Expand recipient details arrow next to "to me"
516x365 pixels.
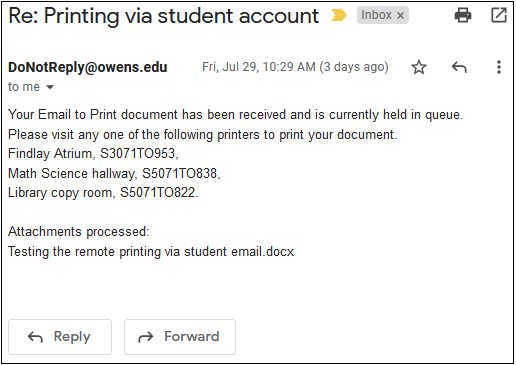50,87
